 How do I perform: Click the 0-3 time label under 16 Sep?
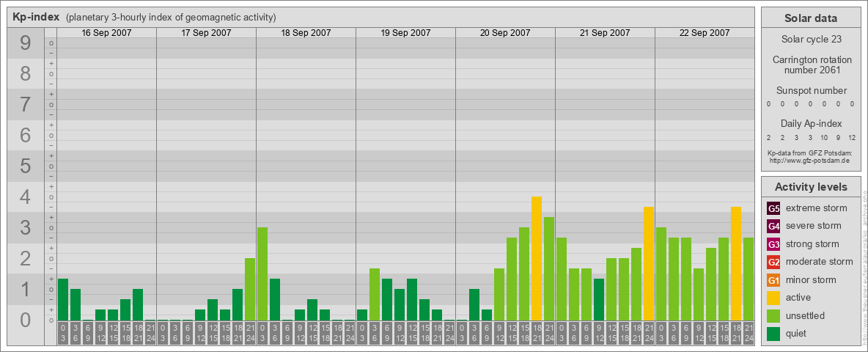[63, 334]
